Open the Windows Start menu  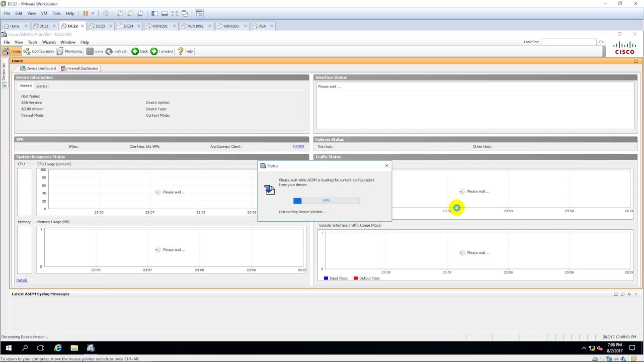[9, 348]
